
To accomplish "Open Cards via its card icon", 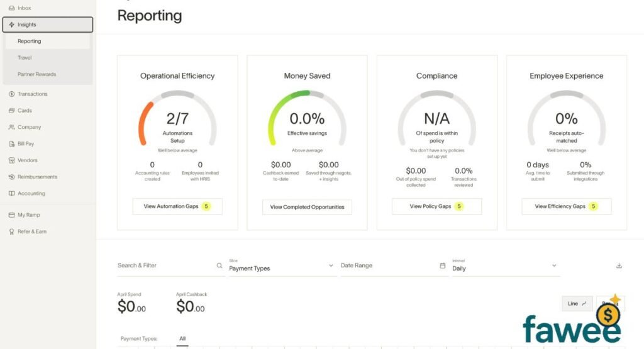I will coord(11,111).
